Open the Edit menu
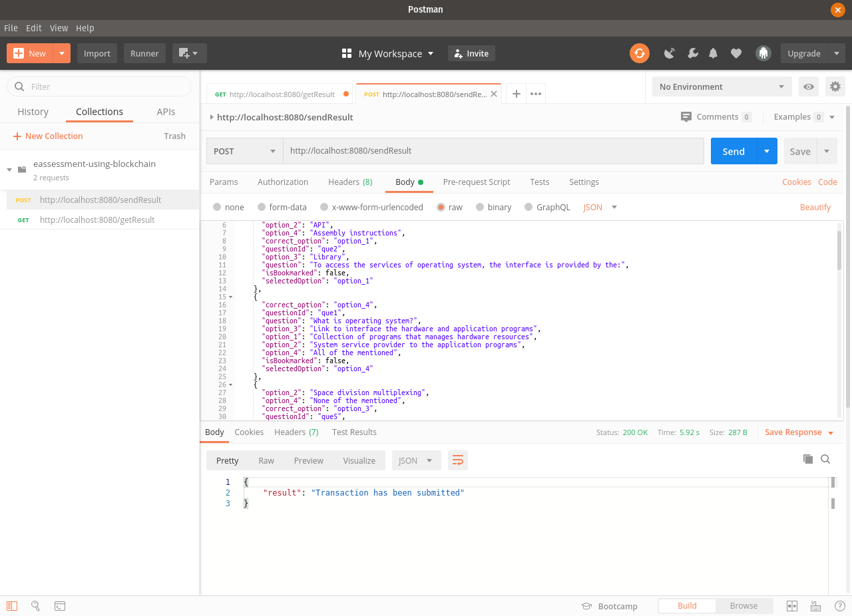 (34, 28)
